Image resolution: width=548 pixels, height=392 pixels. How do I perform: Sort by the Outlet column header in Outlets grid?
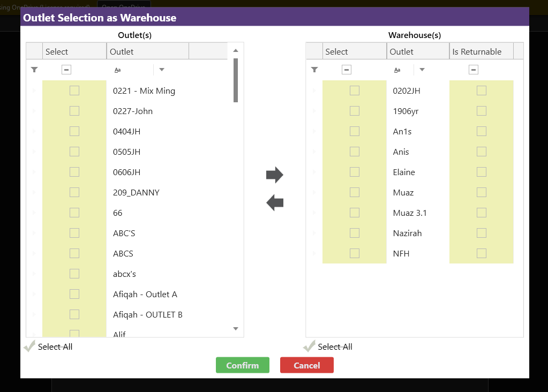coord(147,51)
